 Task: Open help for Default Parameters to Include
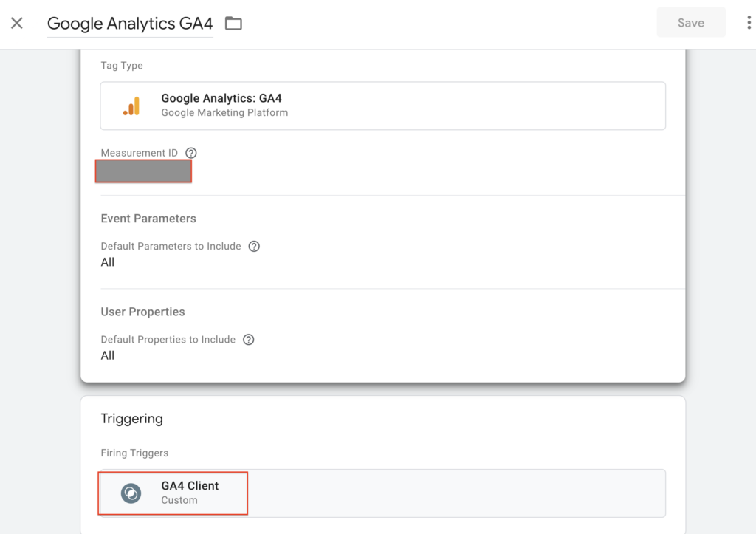[254, 246]
